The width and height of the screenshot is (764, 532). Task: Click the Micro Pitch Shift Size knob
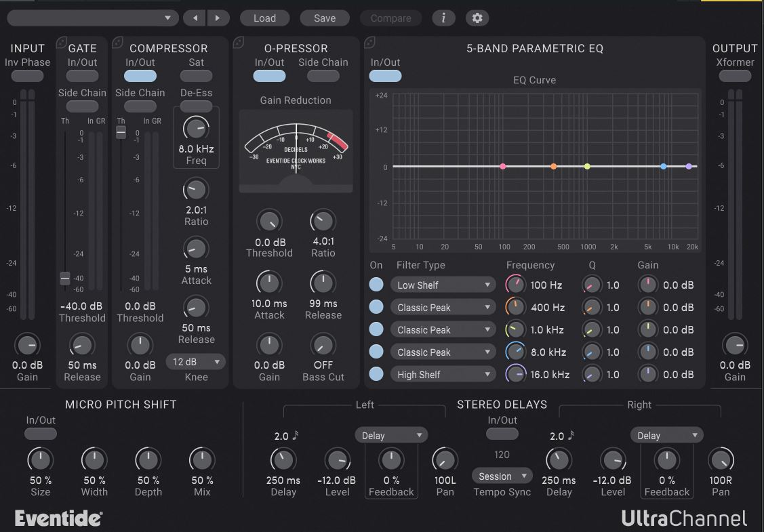pos(41,460)
